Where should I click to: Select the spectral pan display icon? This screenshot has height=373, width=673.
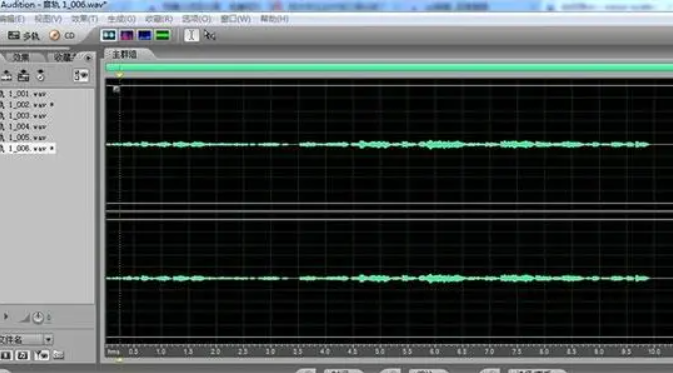click(145, 35)
